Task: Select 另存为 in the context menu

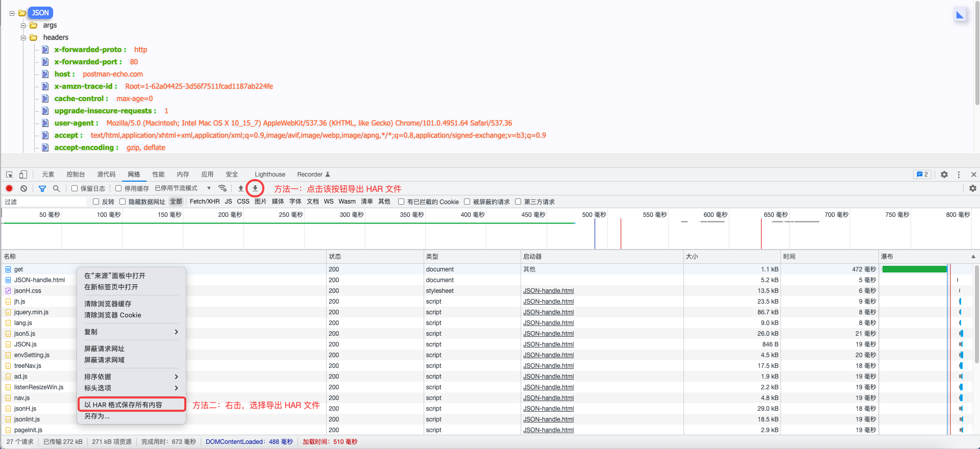Action: (x=131, y=416)
